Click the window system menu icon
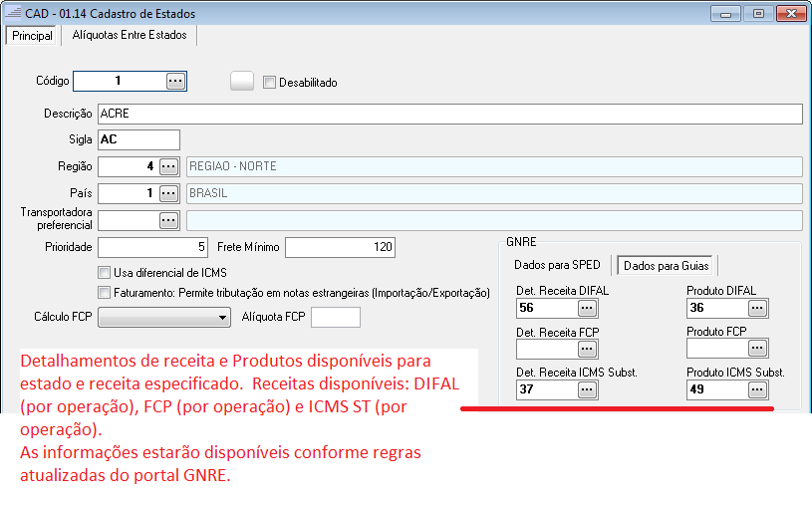This screenshot has height=505, width=812. click(x=14, y=12)
